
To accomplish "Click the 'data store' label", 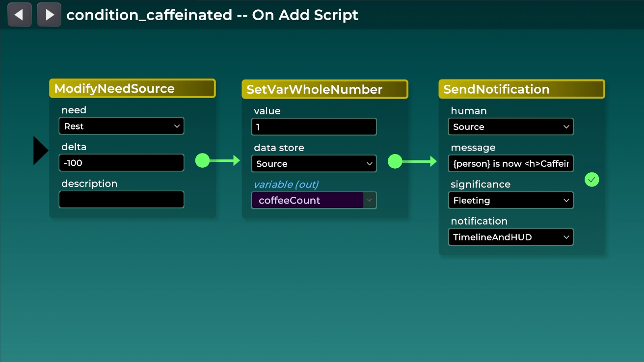I will (279, 148).
